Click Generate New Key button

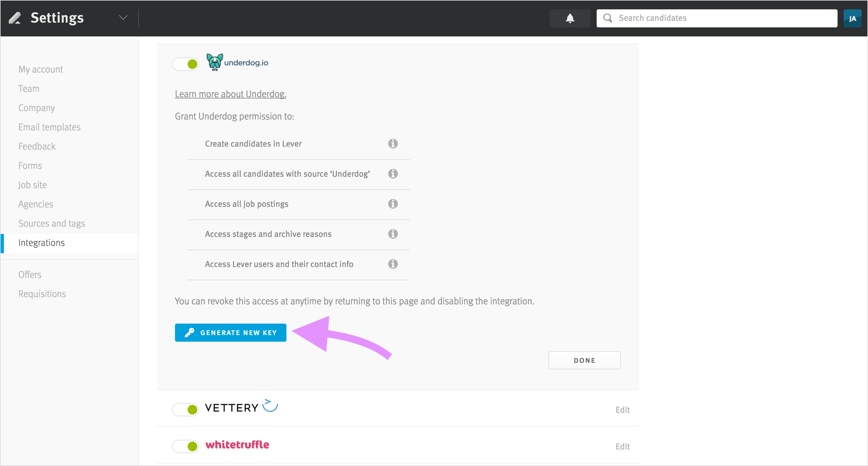point(230,333)
